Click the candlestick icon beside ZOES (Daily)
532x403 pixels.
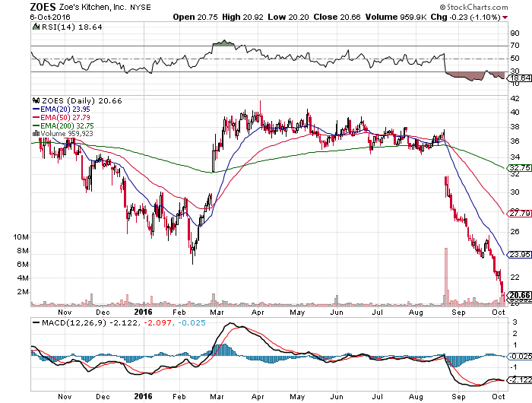(x=36, y=101)
